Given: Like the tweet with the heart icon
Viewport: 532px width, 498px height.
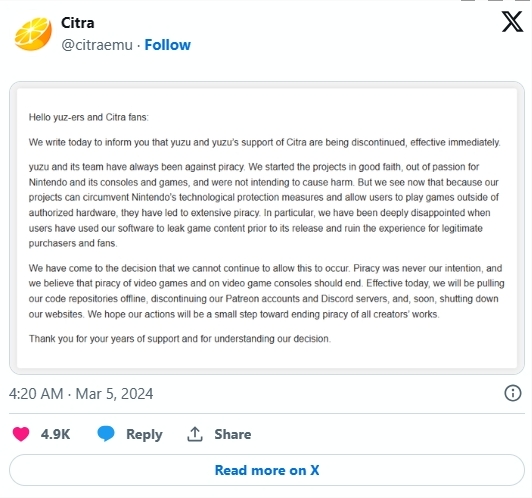Looking at the screenshot, I should (21, 434).
